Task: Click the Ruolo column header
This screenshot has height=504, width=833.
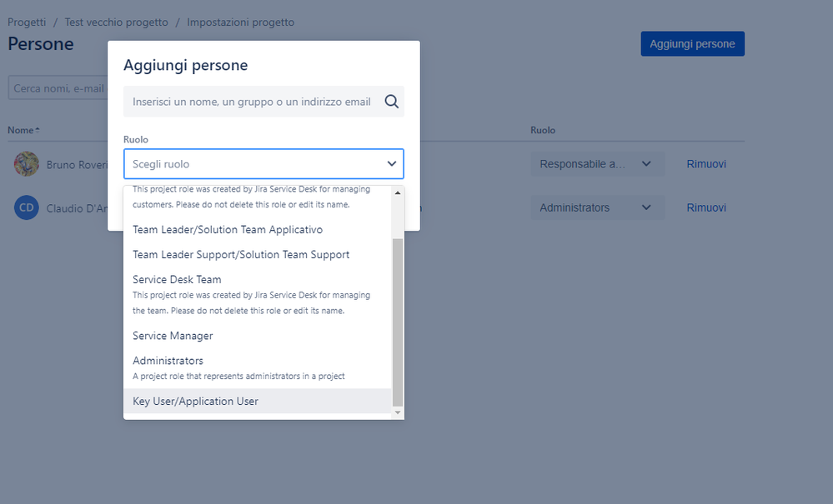Action: click(542, 130)
